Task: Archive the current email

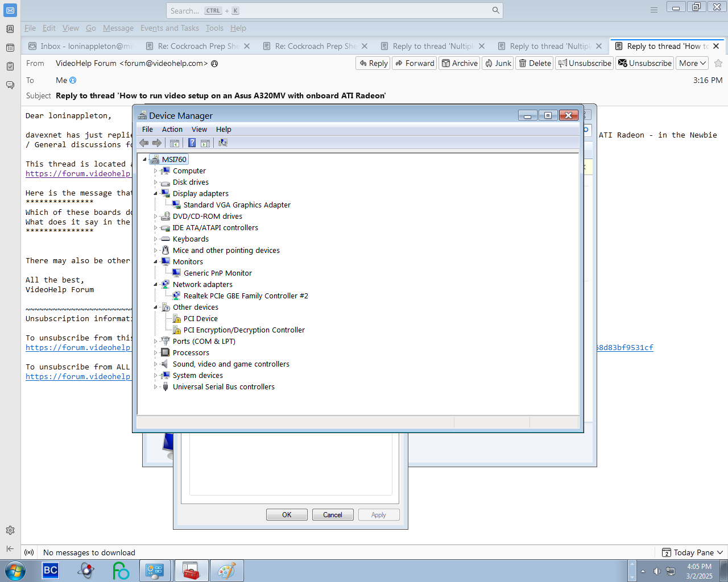Action: 460,63
